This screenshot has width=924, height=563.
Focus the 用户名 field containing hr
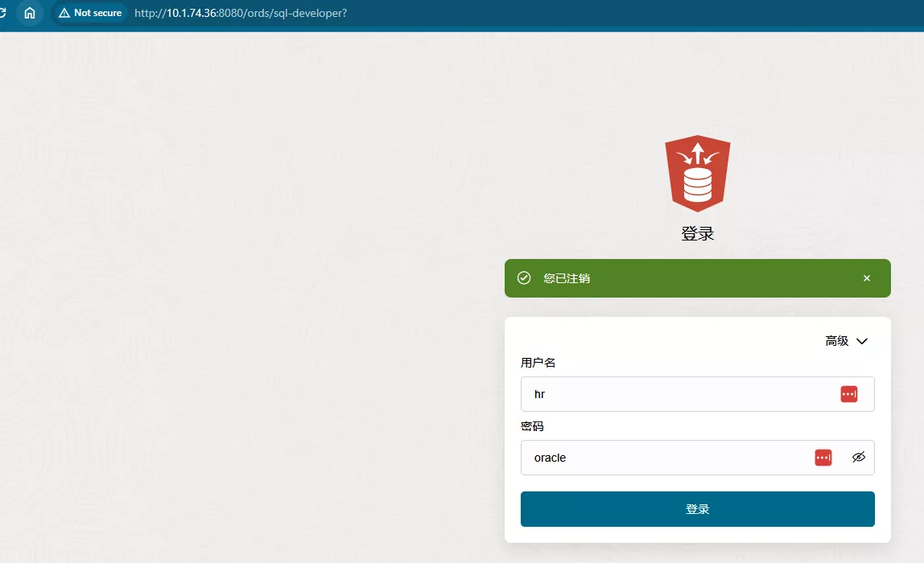click(676, 394)
